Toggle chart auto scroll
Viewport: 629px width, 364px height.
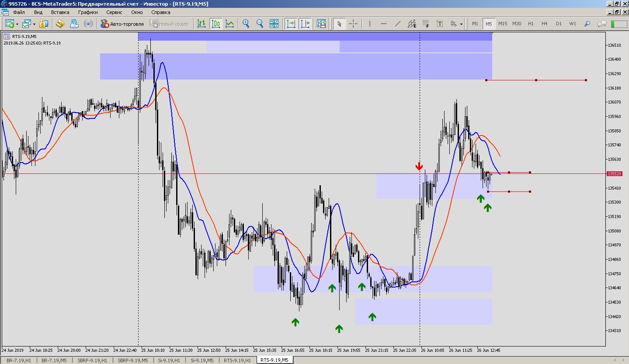291,24
